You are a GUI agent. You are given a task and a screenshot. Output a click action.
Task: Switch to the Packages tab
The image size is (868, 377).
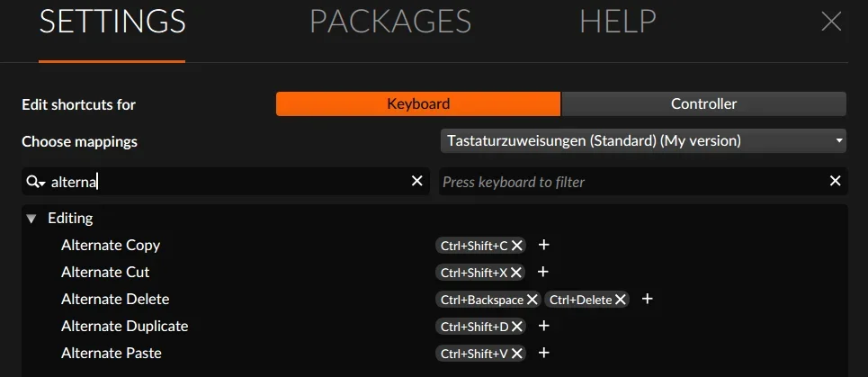click(x=389, y=22)
